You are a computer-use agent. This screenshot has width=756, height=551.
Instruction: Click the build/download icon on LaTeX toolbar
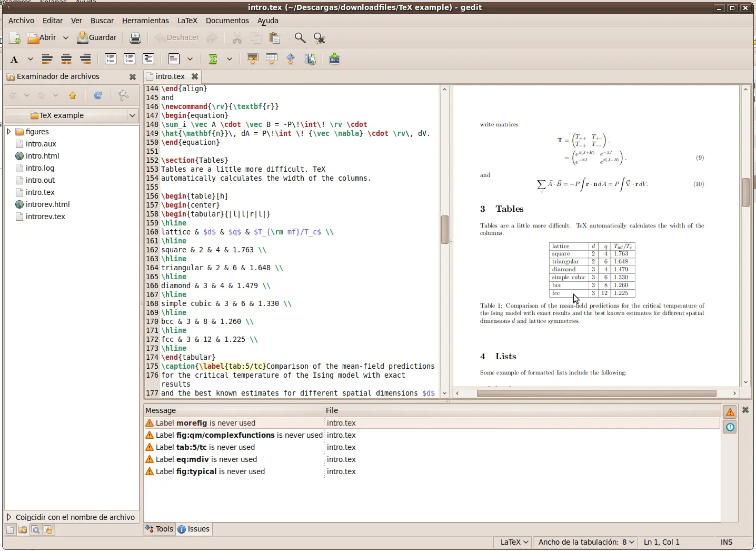334,59
